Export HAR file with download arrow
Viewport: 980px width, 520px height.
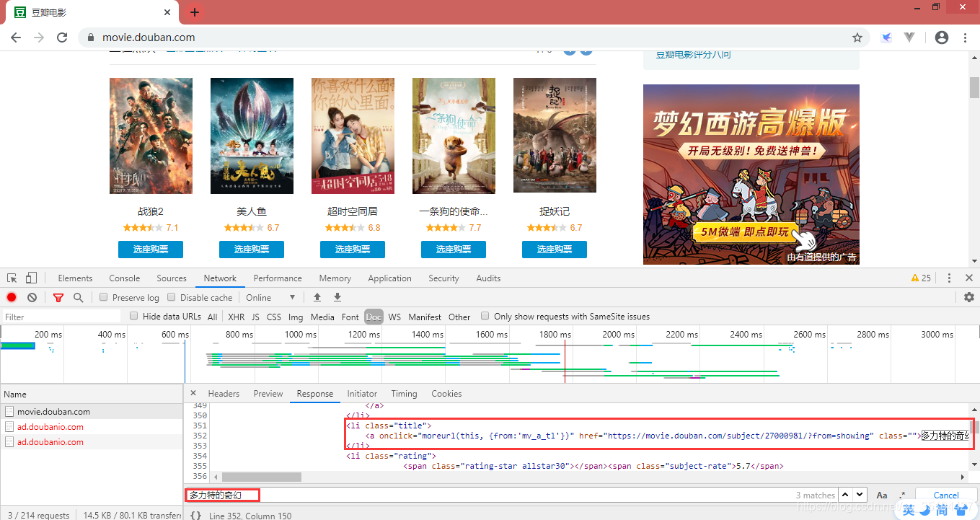coord(337,297)
